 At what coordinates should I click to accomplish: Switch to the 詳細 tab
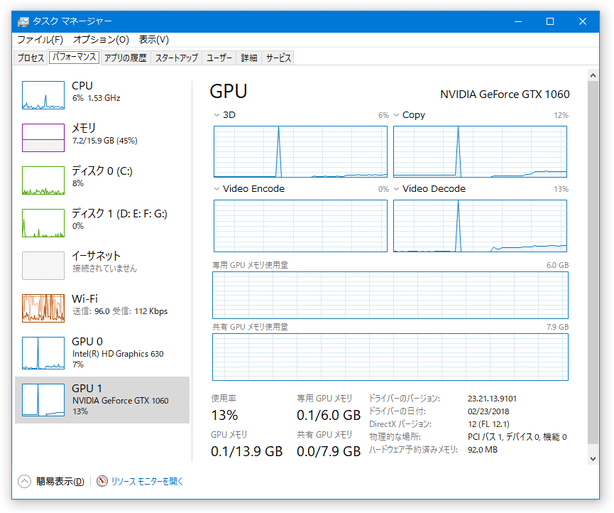(249, 58)
